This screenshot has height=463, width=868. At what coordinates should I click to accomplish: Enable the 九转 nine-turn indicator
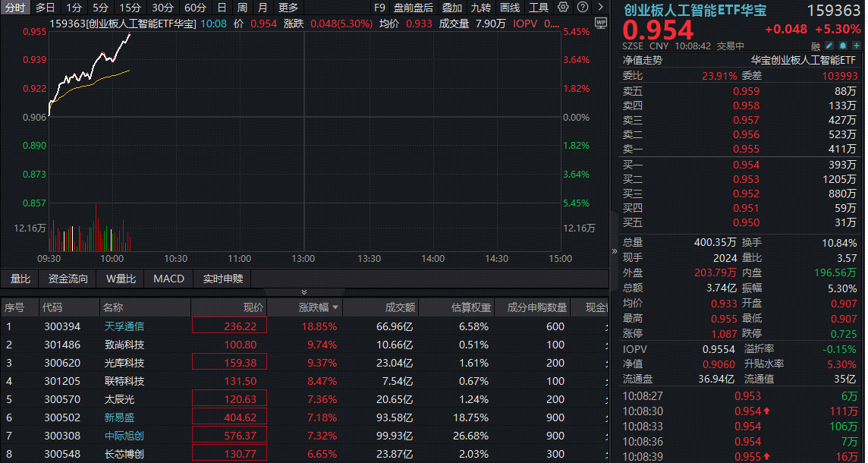pyautogui.click(x=480, y=7)
